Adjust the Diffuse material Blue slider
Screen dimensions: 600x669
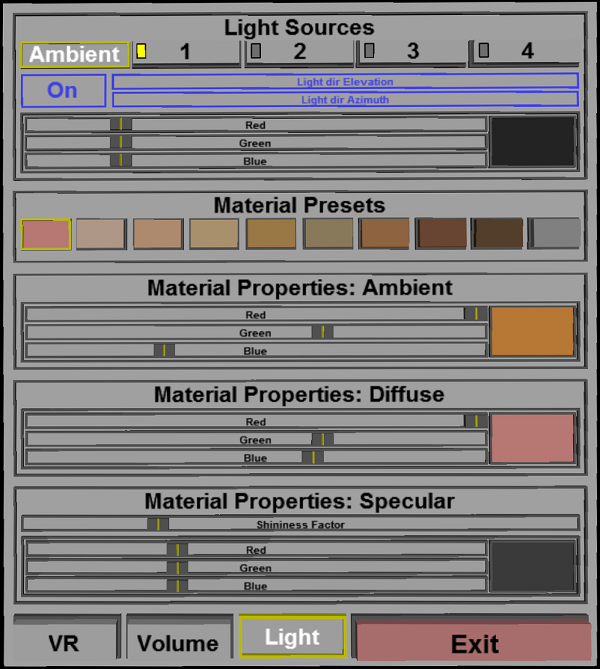[255, 458]
